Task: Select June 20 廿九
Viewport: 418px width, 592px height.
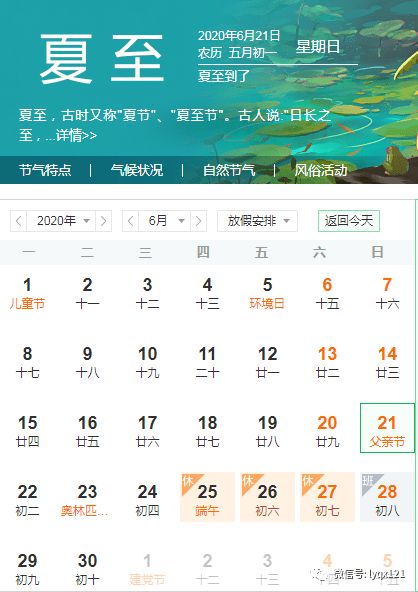Action: (327, 432)
